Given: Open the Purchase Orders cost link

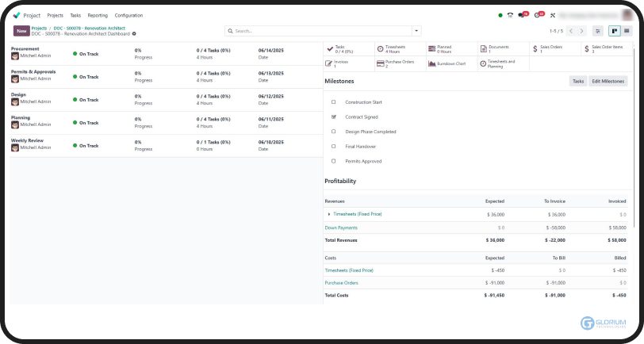Looking at the screenshot, I should (x=341, y=282).
